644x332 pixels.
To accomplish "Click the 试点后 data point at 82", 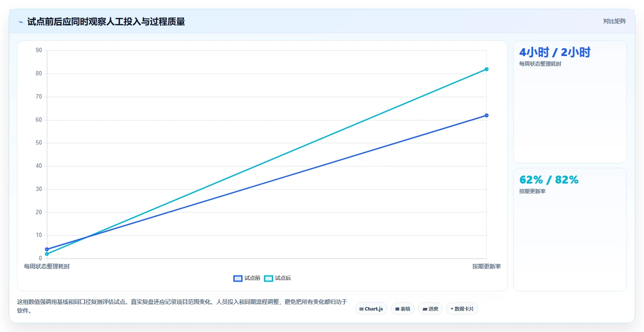I will pos(486,69).
